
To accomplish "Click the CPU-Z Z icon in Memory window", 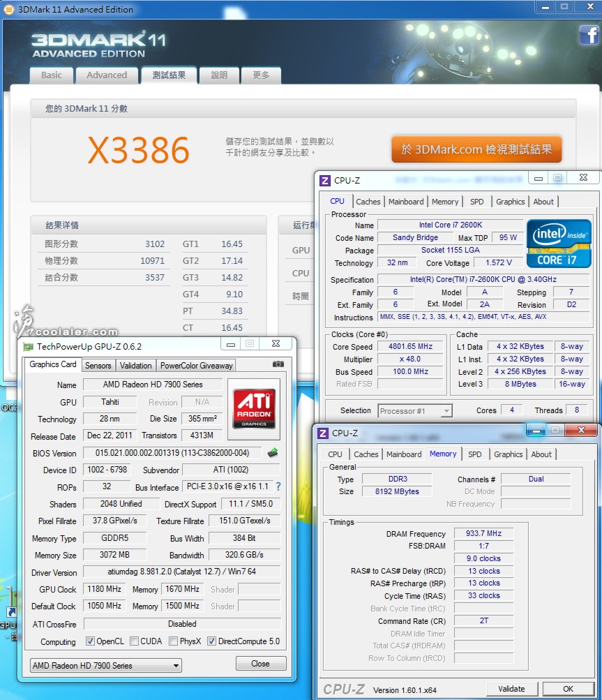I will coord(323,433).
